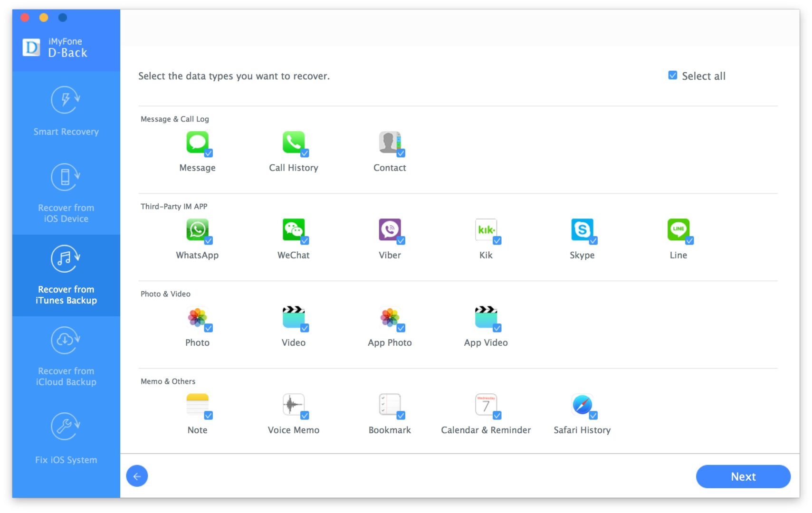The width and height of the screenshot is (812, 513).
Task: Click the Note icon
Action: coord(197,404)
